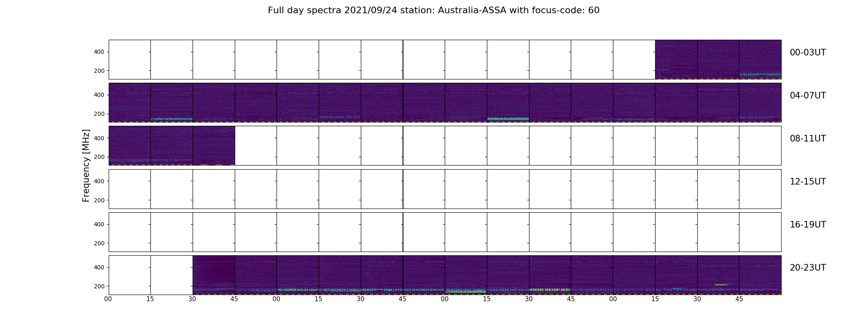
Task: Open the 03:15 spectrum panel in 00-03UT row
Action: click(676, 60)
